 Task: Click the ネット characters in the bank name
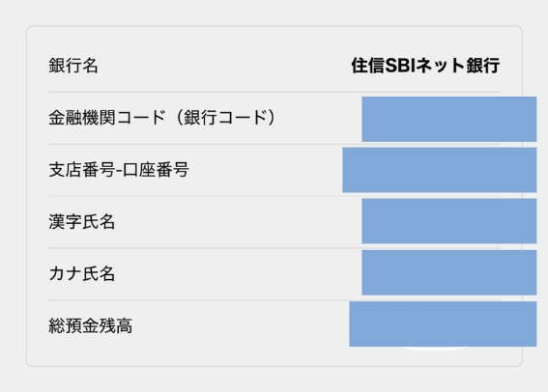[x=440, y=66]
